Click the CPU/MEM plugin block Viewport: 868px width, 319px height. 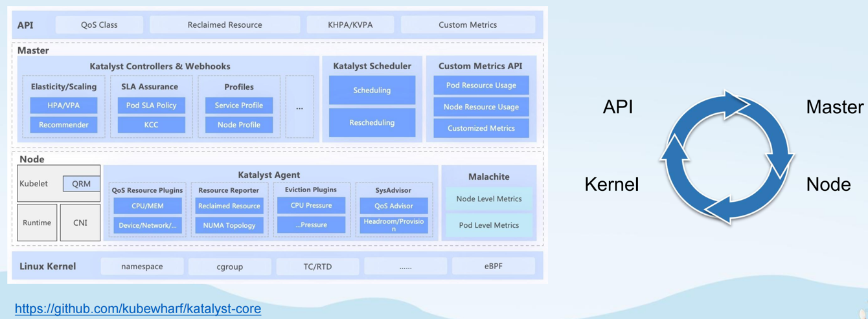[148, 206]
